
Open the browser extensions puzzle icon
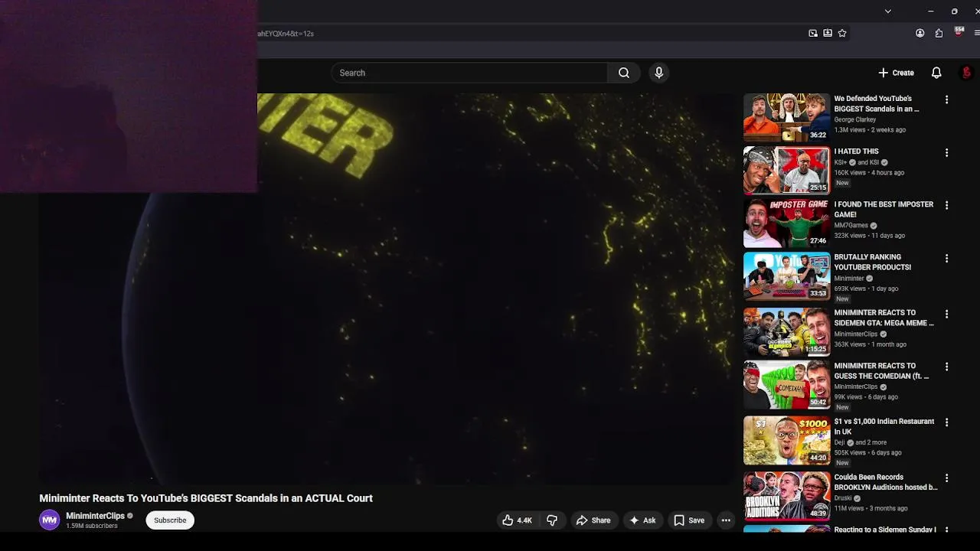[x=939, y=33]
